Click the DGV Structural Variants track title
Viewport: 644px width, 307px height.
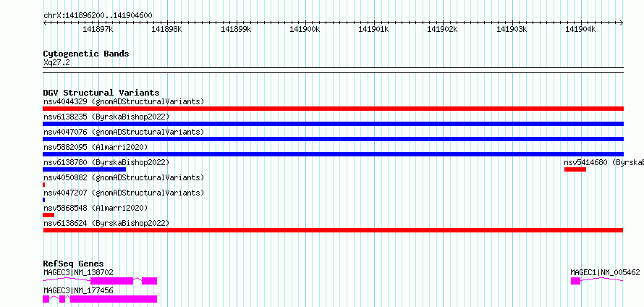click(x=101, y=93)
